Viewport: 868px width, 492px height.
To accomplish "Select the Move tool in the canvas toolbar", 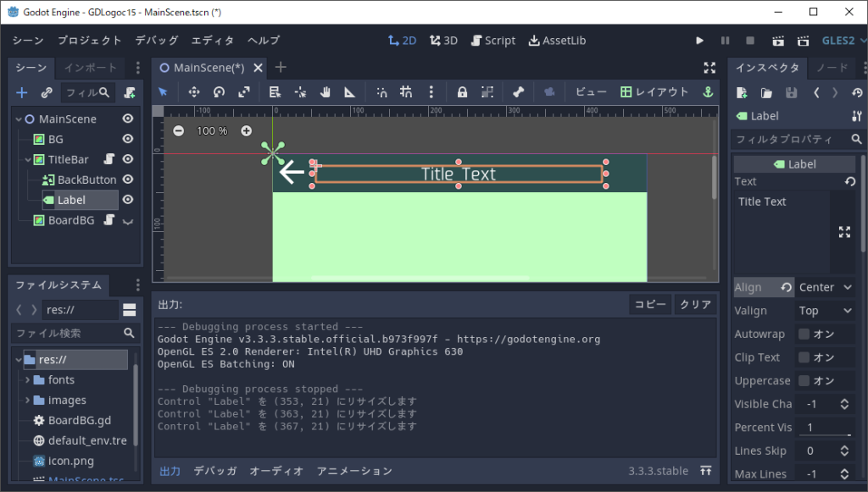I will tap(195, 91).
